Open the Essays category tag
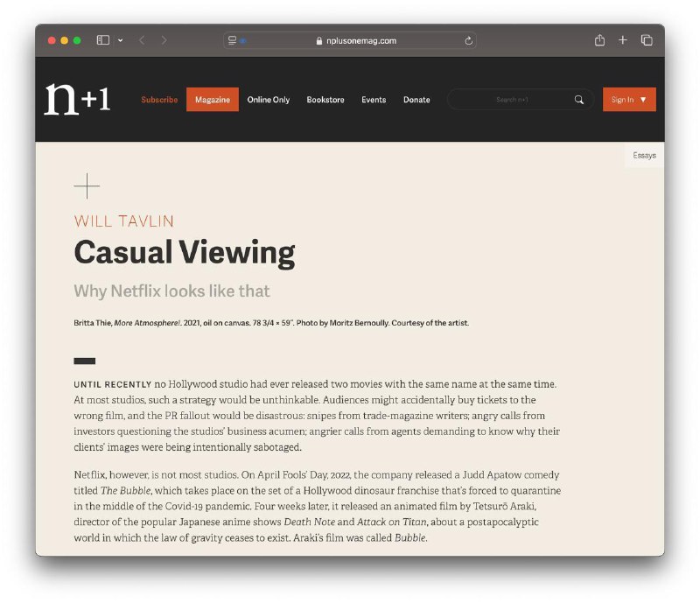This screenshot has height=603, width=700. click(x=644, y=156)
